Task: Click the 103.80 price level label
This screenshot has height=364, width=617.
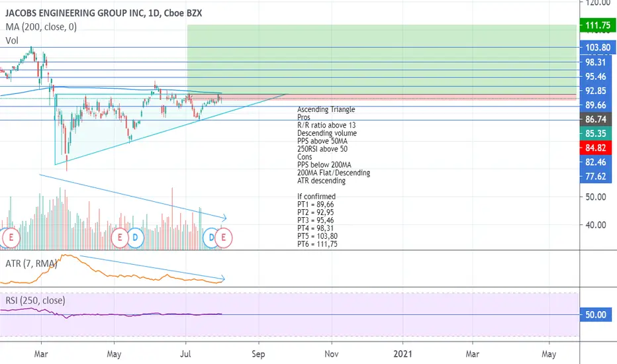Action: [597, 48]
